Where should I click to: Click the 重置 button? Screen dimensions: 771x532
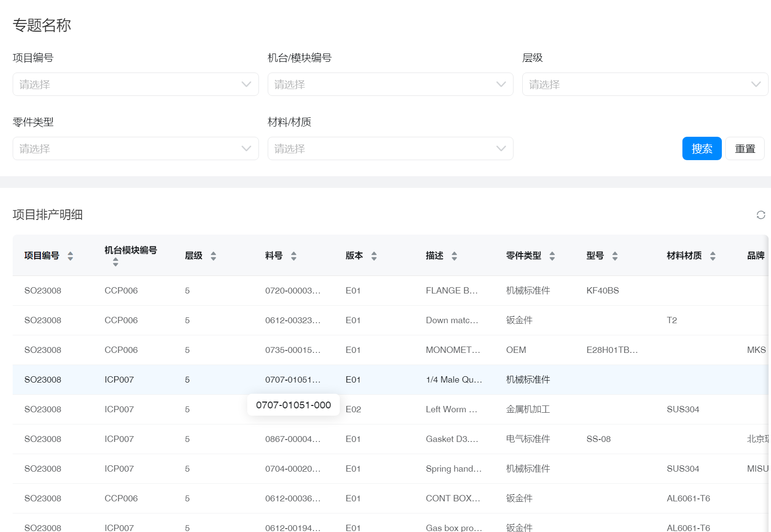point(745,148)
